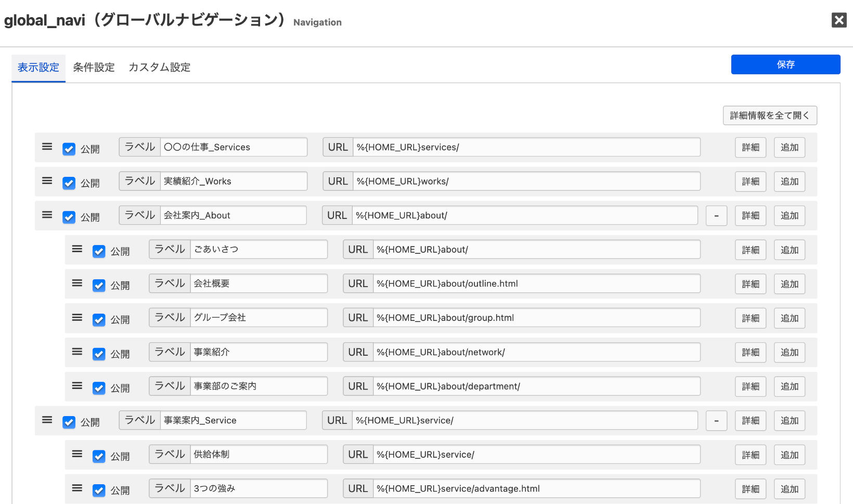Add item after 供給体制 row
Image resolution: width=853 pixels, height=504 pixels.
[x=790, y=455]
